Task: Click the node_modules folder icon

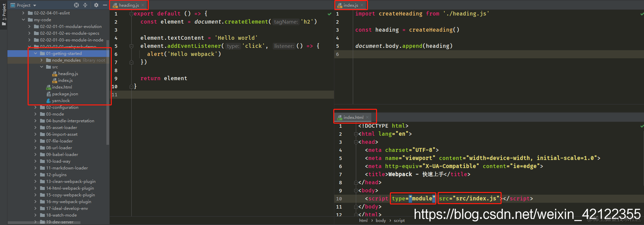Action: click(x=48, y=60)
